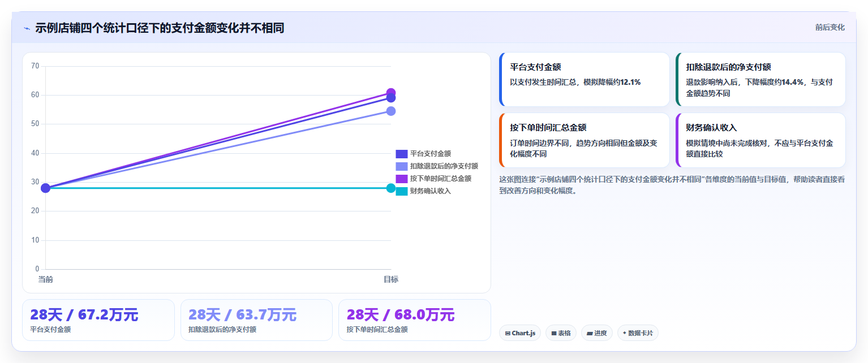Click the purple target data point near 60
The width and height of the screenshot is (868, 363).
click(391, 93)
